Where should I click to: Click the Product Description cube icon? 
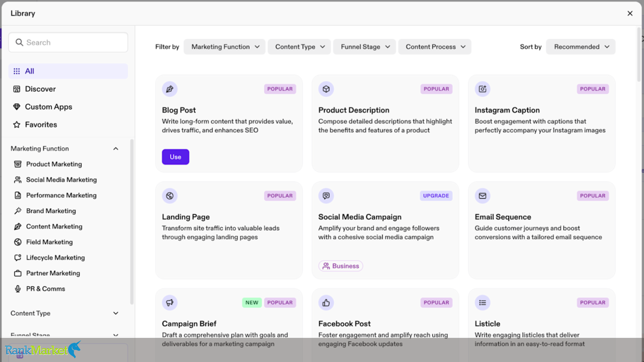pos(326,89)
